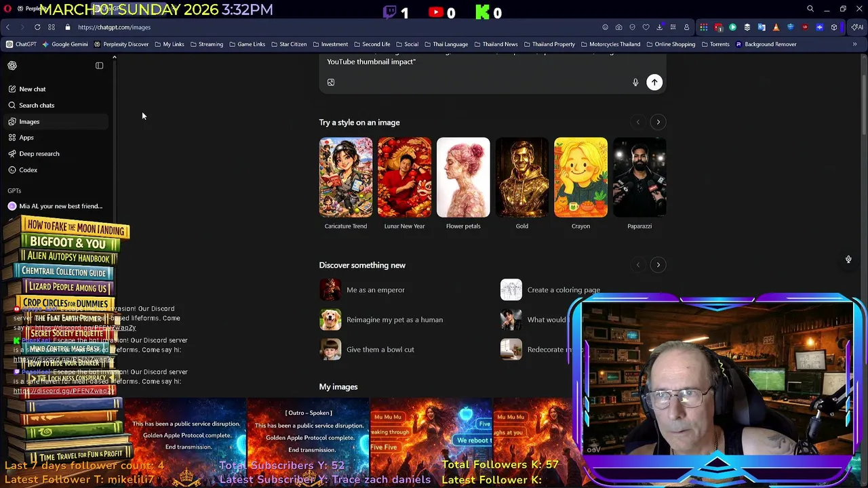Show previous Discover something new suggestions
Image resolution: width=868 pixels, height=488 pixels.
coord(637,265)
